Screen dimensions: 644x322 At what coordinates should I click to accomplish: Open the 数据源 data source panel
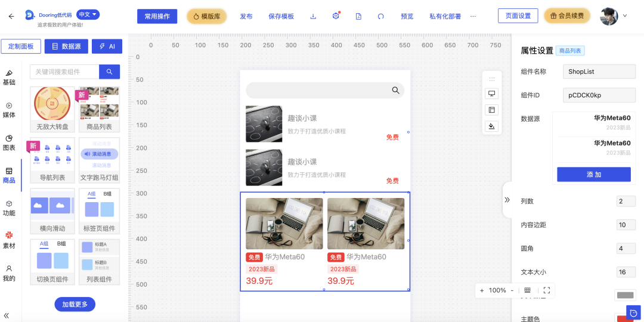point(66,47)
